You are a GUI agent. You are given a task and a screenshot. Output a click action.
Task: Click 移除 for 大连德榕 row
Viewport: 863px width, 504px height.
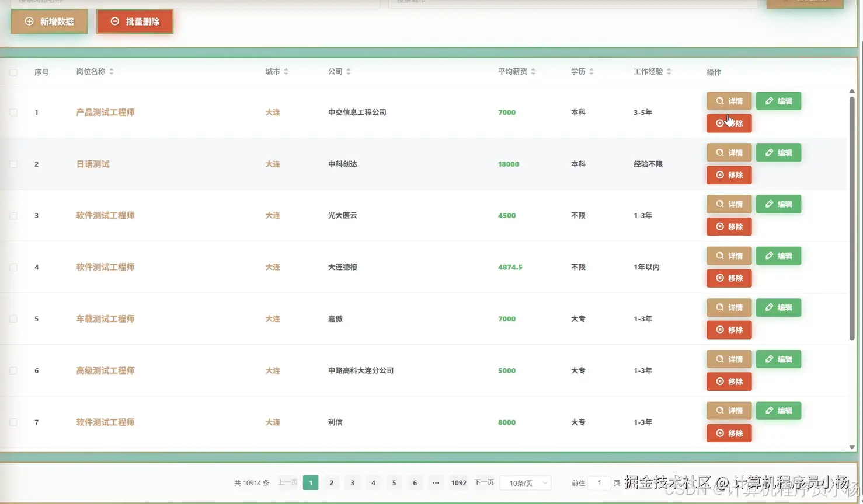(x=729, y=278)
